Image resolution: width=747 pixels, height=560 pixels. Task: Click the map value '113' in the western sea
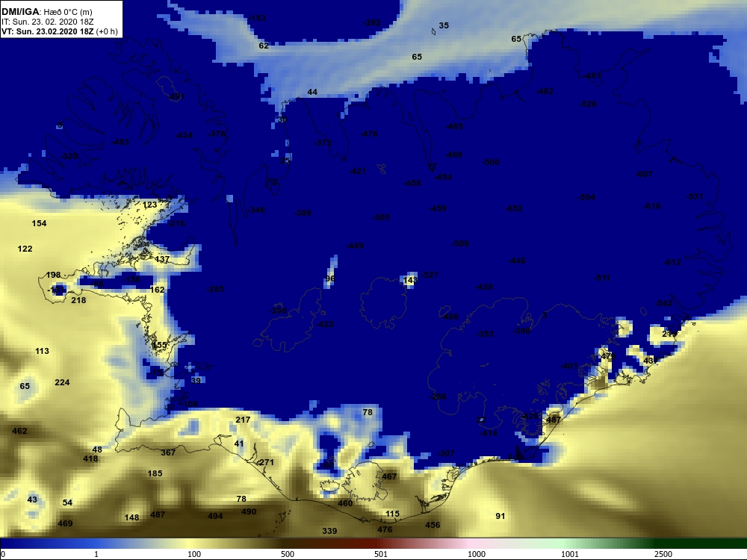tap(42, 351)
